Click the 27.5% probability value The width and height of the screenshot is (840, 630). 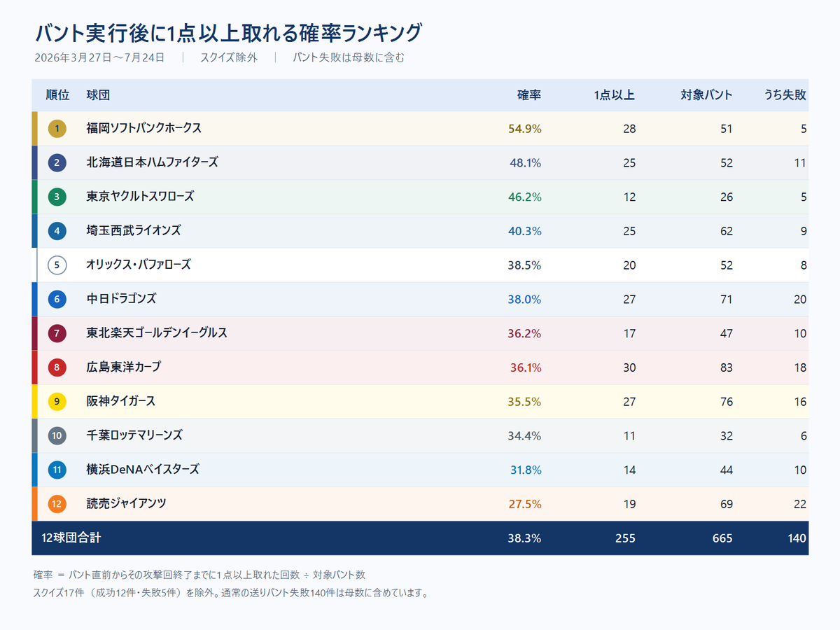click(x=525, y=504)
